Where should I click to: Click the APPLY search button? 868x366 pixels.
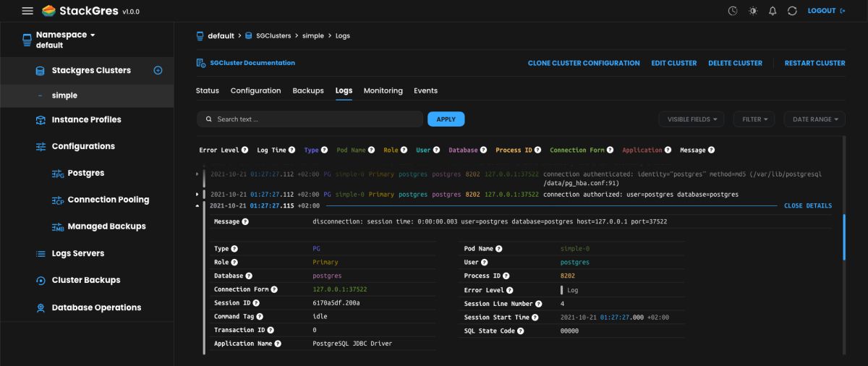coord(446,119)
